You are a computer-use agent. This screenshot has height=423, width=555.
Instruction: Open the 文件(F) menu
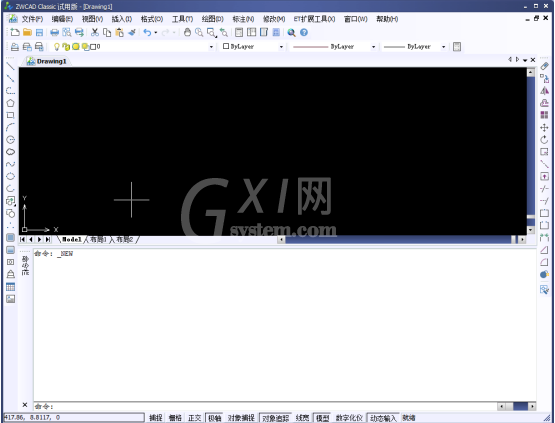(x=32, y=19)
